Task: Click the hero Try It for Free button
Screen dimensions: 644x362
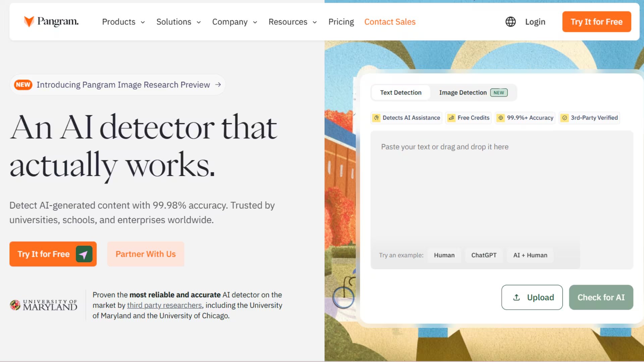Action: pos(53,254)
